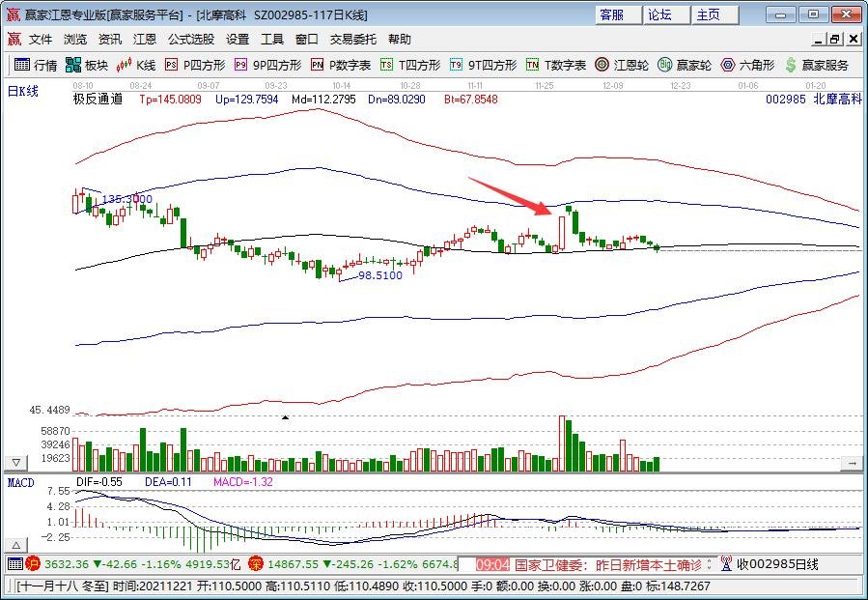Click 收002985日线 status text
This screenshot has width=868, height=600.
click(777, 564)
